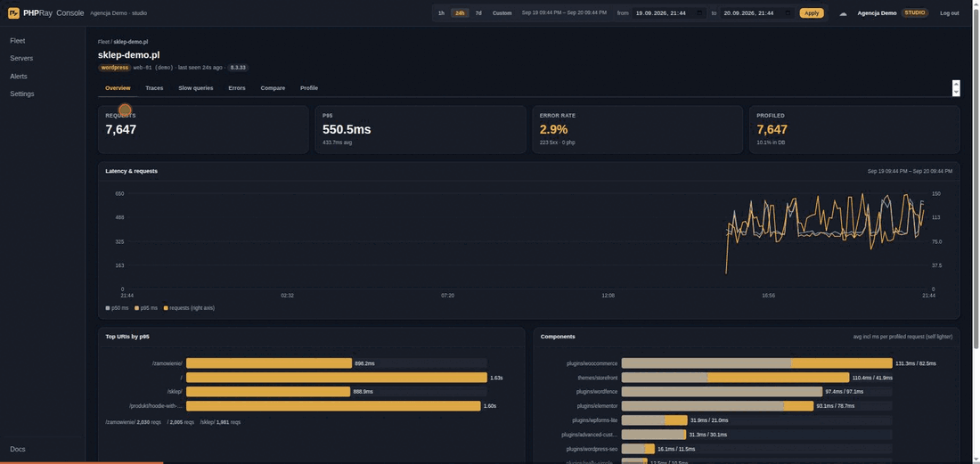Open the Slow queries tab

[x=196, y=88]
